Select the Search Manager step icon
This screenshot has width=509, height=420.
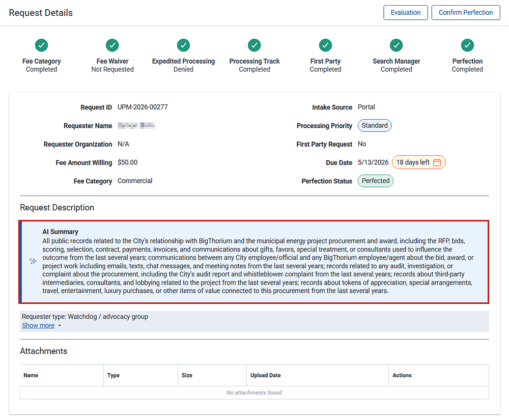click(x=396, y=45)
